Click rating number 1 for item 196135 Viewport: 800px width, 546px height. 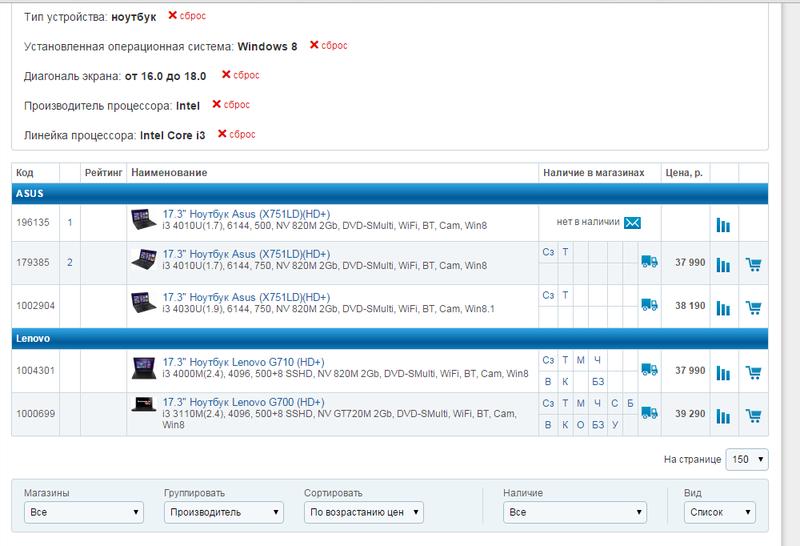click(x=70, y=222)
